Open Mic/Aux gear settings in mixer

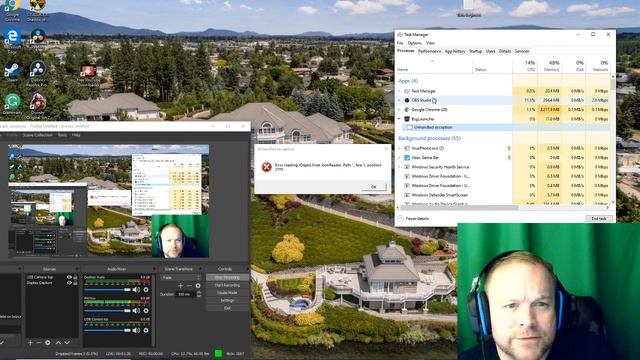[x=146, y=311]
